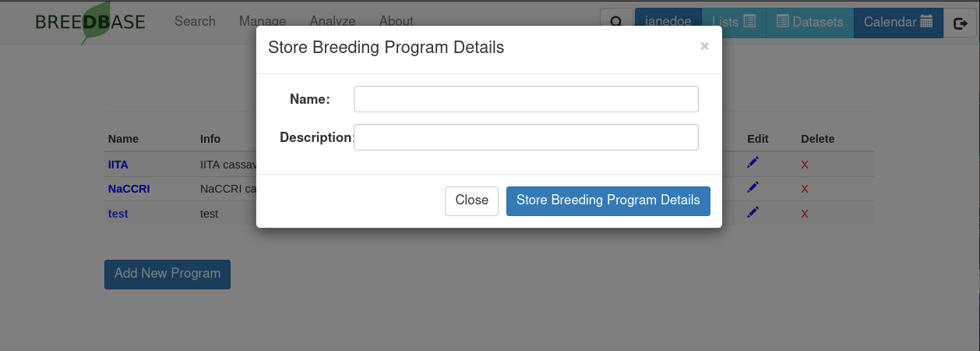Open the About menu
980x351 pixels.
pyautogui.click(x=397, y=22)
